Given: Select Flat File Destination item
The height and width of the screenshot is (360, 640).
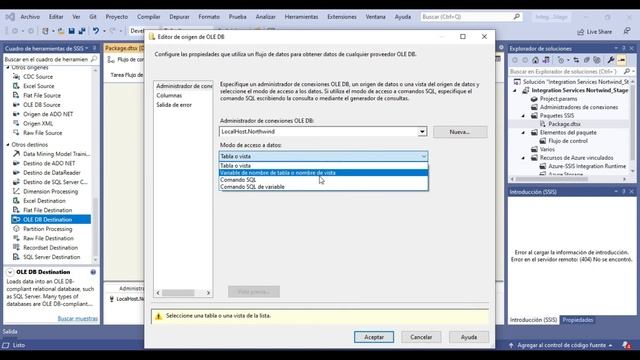Looking at the screenshot, I should (x=47, y=210).
